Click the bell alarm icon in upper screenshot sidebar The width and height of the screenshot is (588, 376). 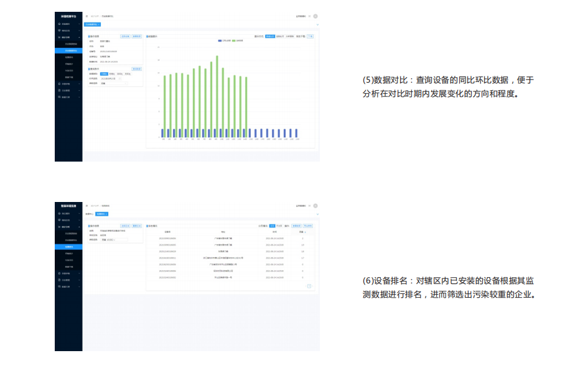pos(58,84)
